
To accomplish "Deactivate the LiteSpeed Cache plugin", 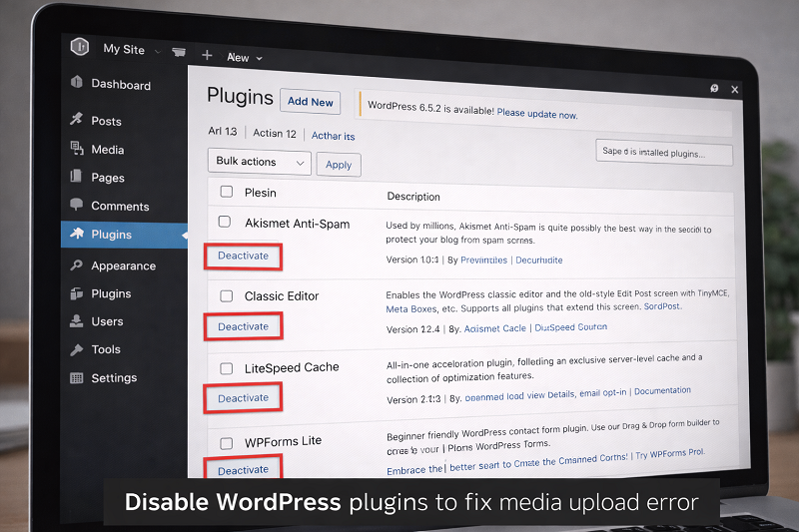I will 243,398.
